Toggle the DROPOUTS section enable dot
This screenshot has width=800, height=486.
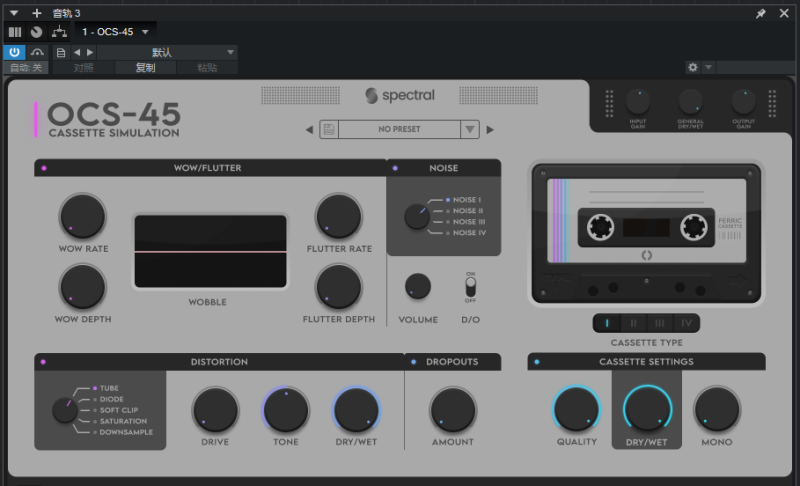pos(413,362)
